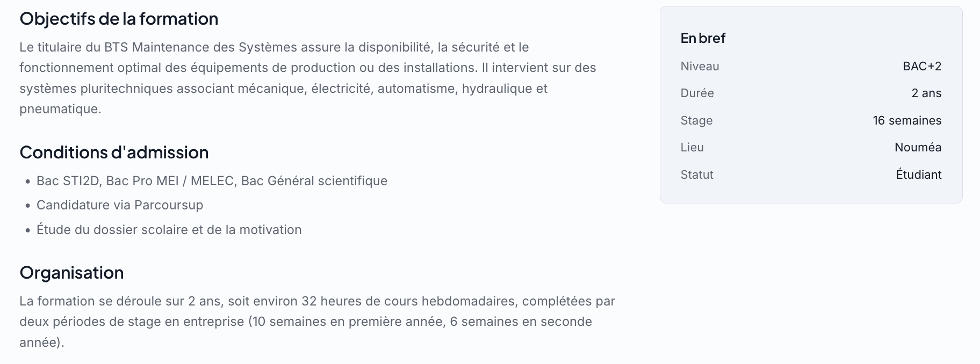Image resolution: width=980 pixels, height=364 pixels.
Task: Select the 'Niveau' label in summary card
Action: coord(700,66)
